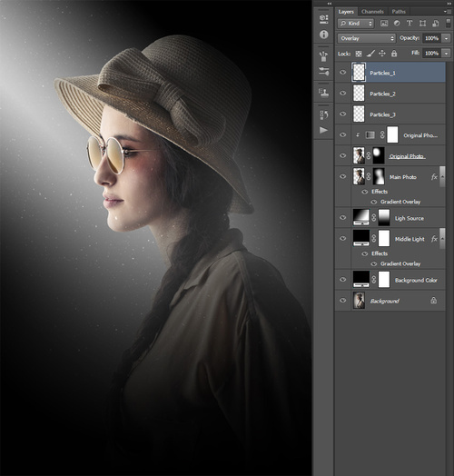Open the Opacity slider dropdown arrow

(x=446, y=38)
